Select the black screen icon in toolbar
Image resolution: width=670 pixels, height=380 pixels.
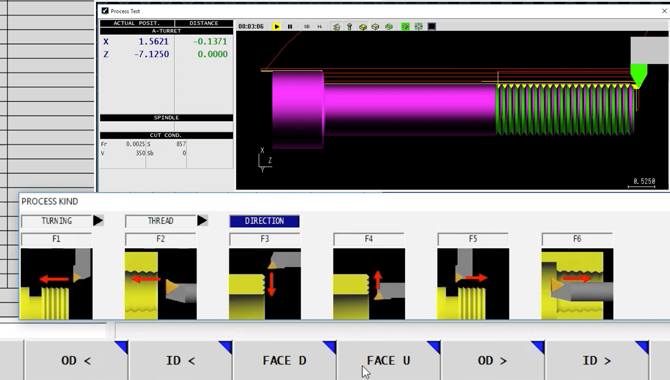[x=432, y=27]
